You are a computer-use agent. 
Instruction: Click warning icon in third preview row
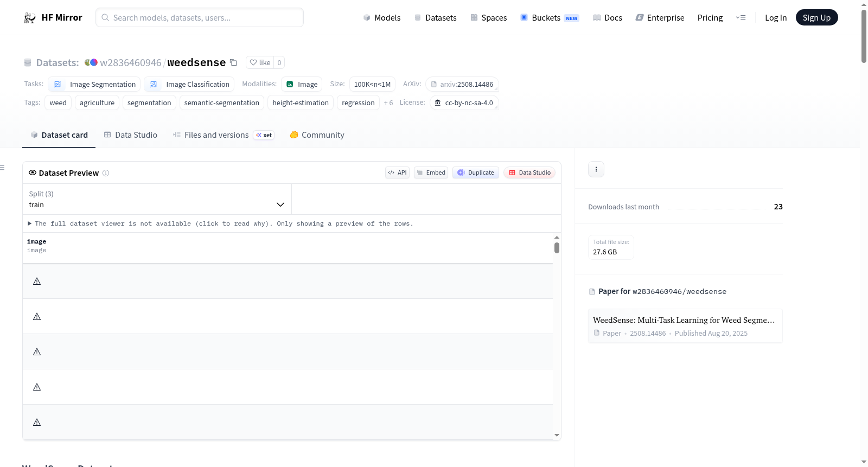(x=37, y=351)
